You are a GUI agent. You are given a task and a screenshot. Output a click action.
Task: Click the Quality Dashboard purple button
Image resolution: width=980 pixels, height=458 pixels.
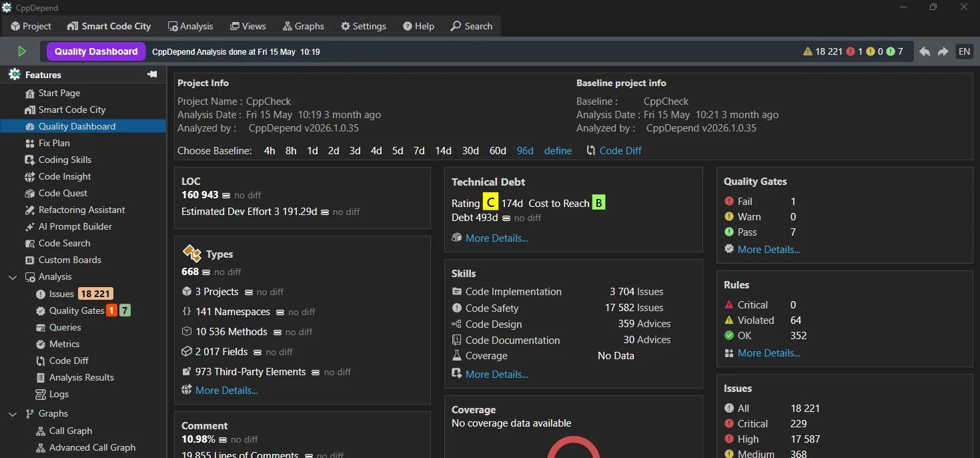pos(96,51)
